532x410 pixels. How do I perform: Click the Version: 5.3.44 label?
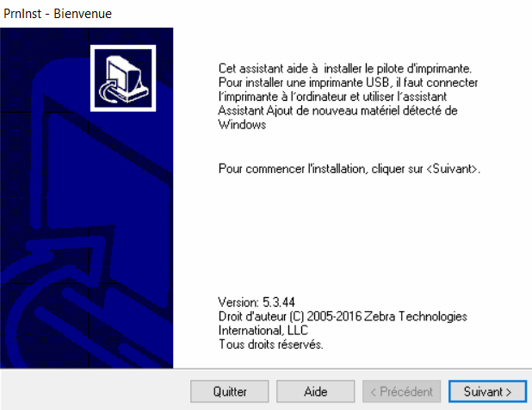(x=257, y=302)
